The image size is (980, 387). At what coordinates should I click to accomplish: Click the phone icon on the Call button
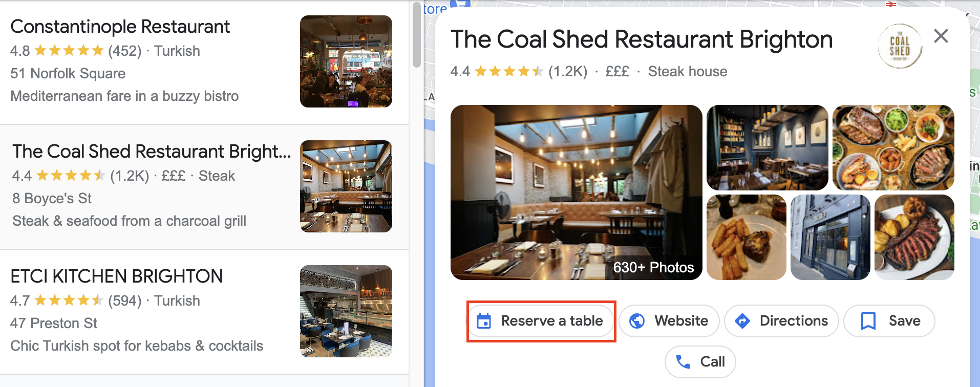[x=683, y=361]
